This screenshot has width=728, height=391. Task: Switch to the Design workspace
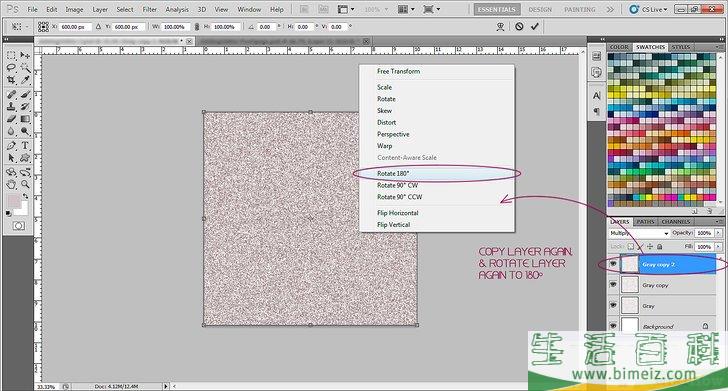pos(540,9)
